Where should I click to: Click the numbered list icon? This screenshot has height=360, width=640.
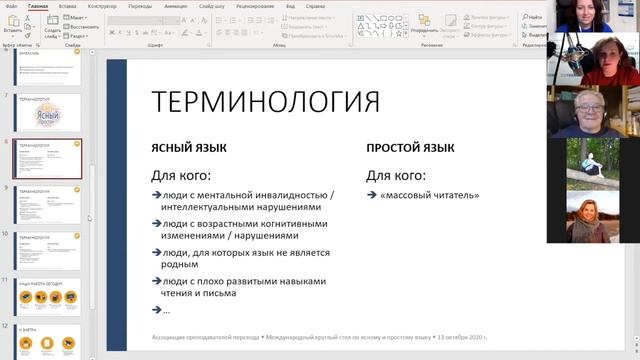(233, 20)
